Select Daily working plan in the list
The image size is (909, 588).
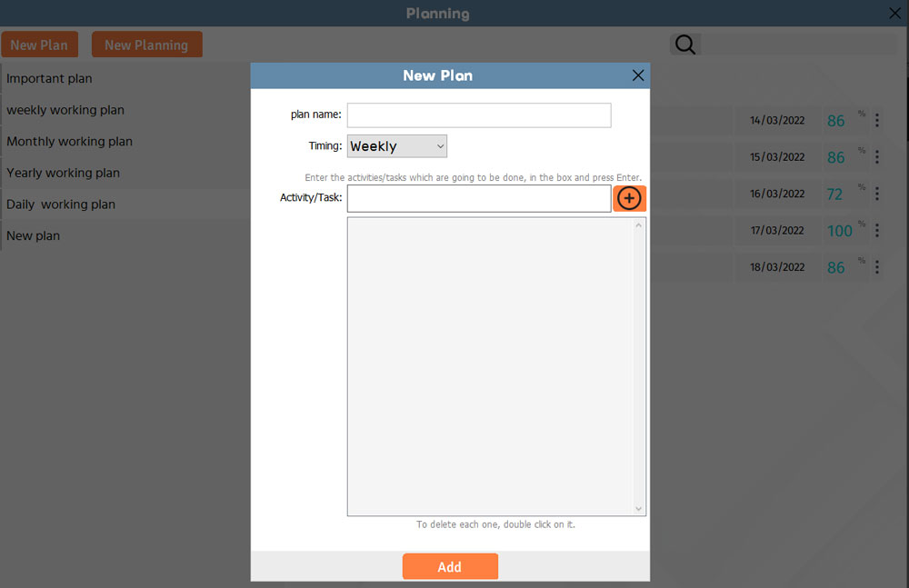pos(125,204)
